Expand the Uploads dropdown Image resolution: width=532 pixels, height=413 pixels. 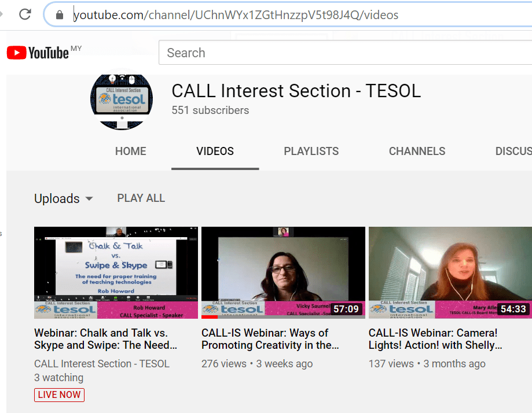coord(64,199)
